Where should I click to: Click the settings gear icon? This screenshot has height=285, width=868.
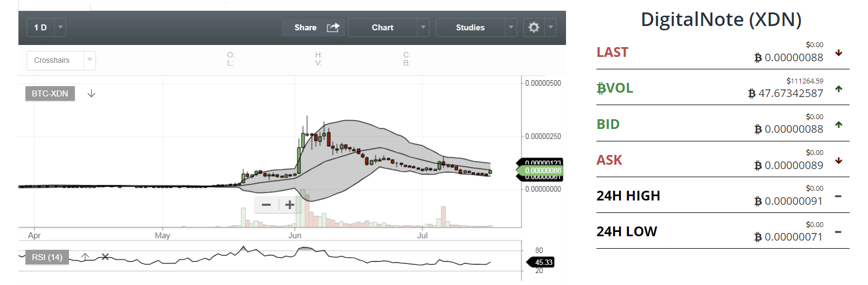(533, 27)
